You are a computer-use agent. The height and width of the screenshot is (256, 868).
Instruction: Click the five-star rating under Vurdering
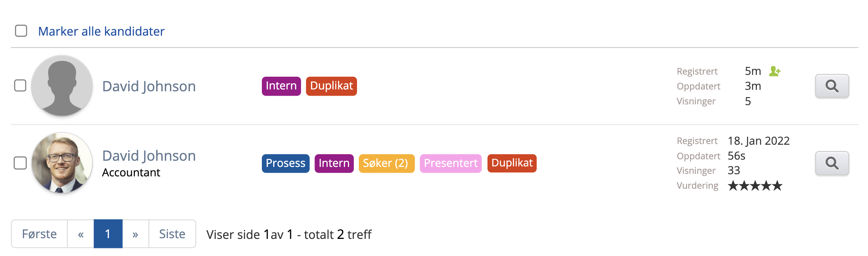[x=755, y=186]
